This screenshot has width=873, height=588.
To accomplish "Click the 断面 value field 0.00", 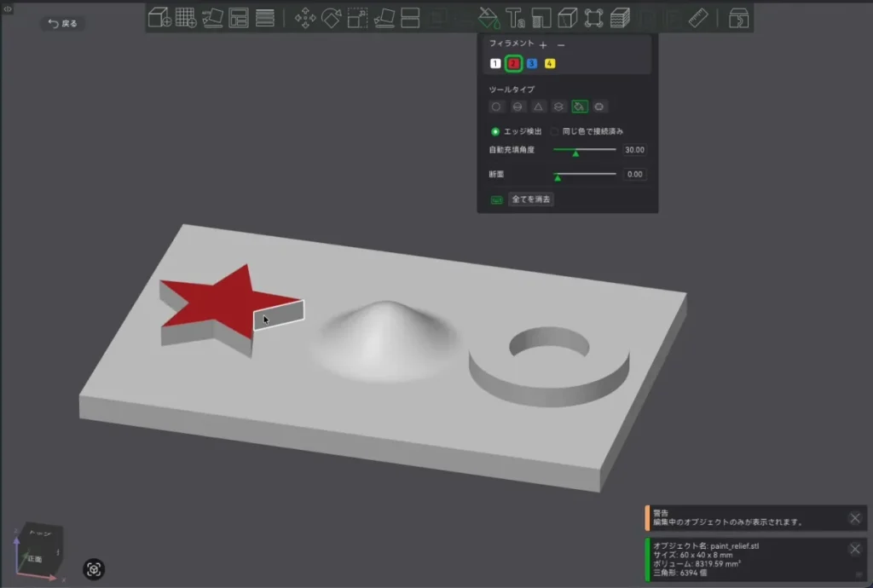I will click(x=634, y=174).
